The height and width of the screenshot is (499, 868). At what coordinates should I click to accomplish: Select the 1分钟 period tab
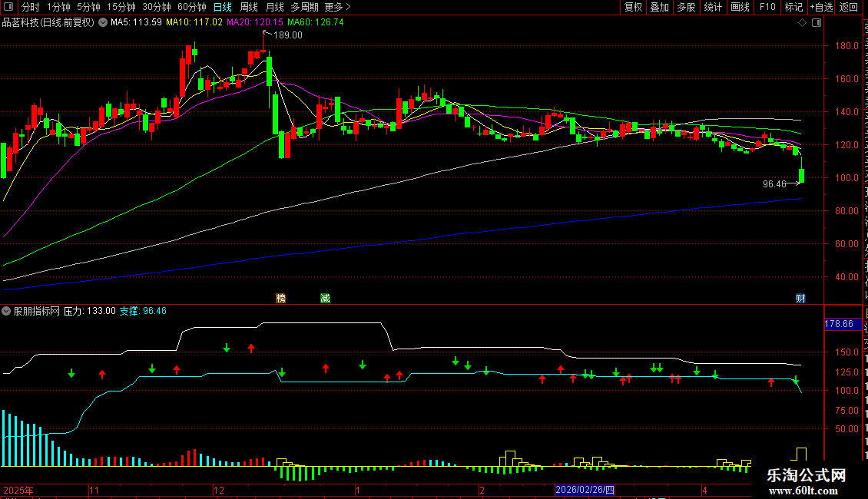coord(58,7)
